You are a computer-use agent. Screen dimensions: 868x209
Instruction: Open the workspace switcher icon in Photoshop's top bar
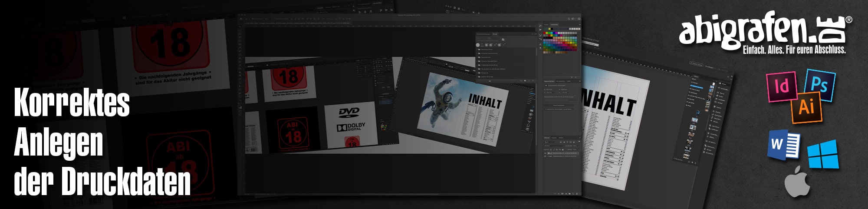573,19
